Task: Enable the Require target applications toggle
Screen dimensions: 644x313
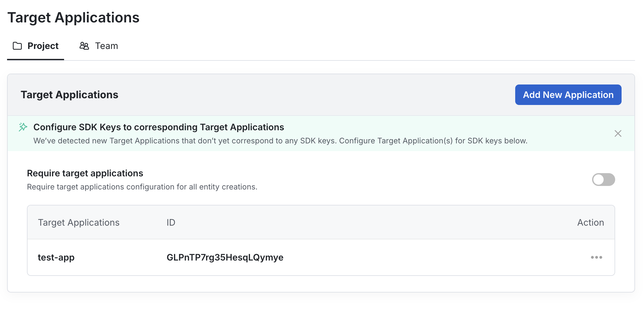Action: [603, 180]
